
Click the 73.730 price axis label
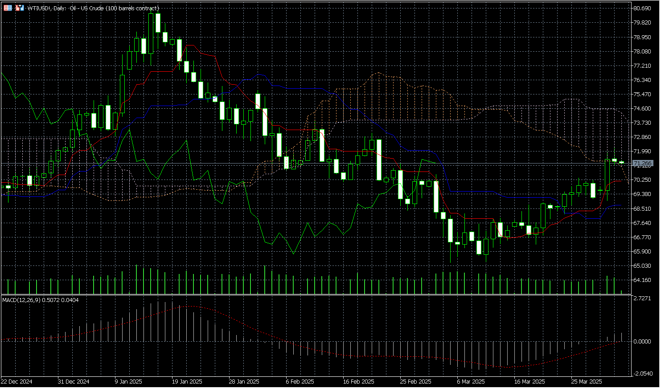tap(642, 123)
